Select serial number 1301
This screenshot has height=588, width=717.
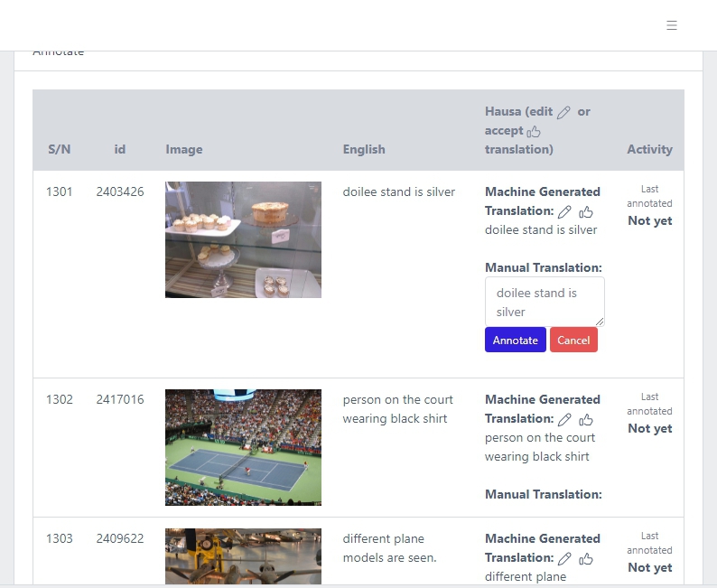[x=60, y=191]
